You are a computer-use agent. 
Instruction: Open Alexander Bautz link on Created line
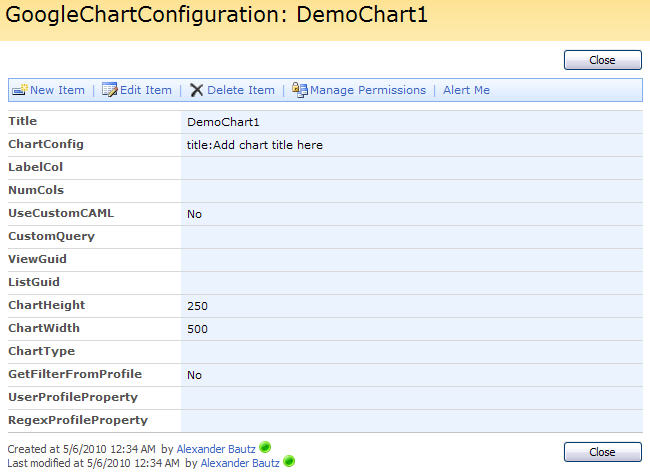(x=215, y=449)
